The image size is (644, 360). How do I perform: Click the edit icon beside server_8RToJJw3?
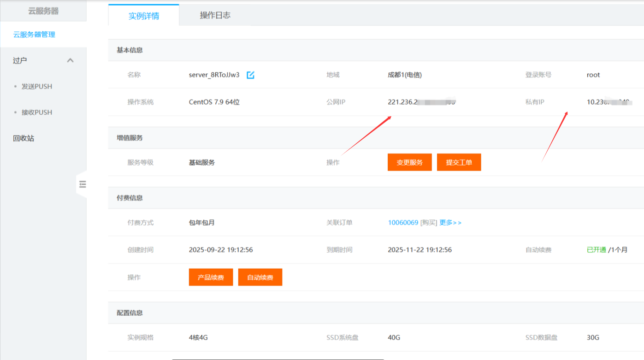[250, 75]
